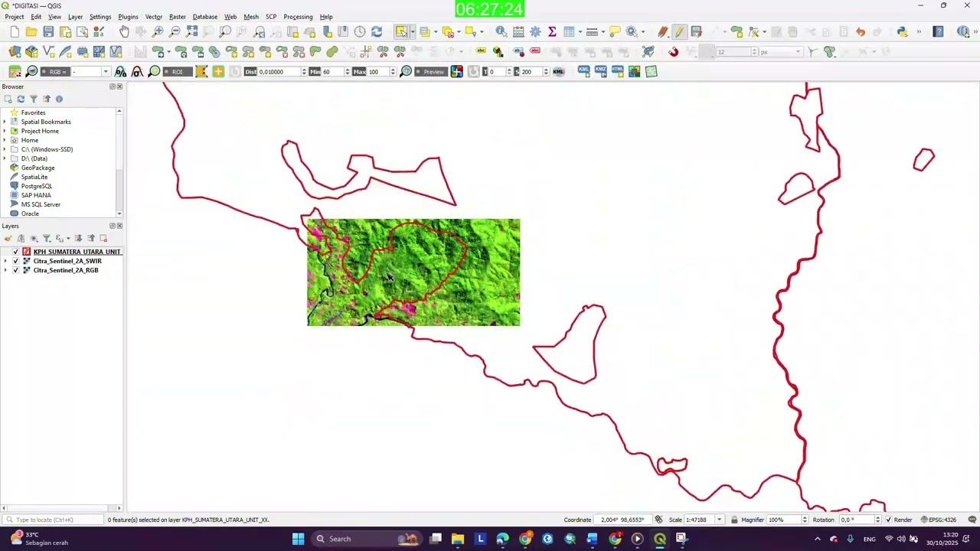
Task: Toggle KPH_SUMATERA_UTARA_UNIT layer visibility
Action: [x=15, y=252]
